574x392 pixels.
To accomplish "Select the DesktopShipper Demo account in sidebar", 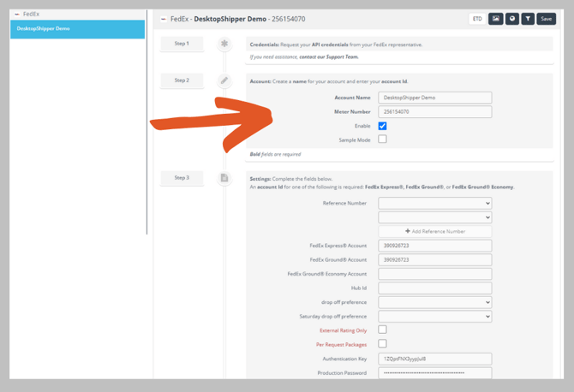I will coord(78,29).
